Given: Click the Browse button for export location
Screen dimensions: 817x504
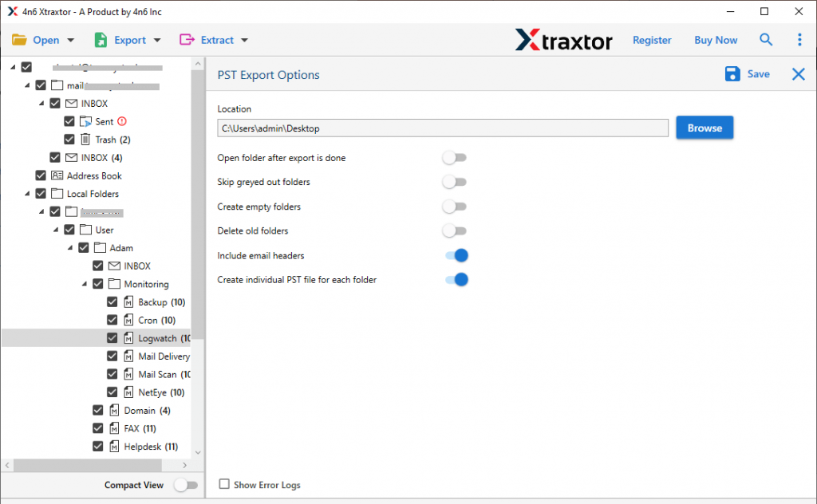Looking at the screenshot, I should point(704,127).
